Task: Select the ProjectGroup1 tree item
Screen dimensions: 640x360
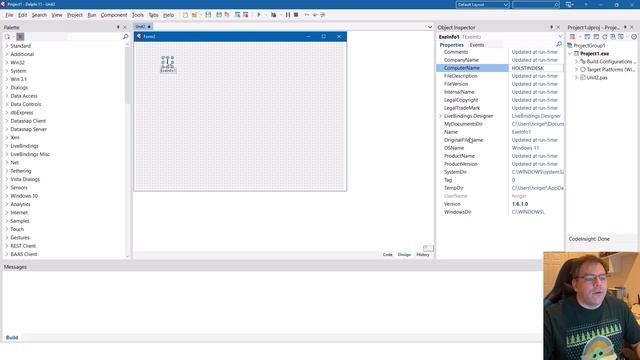Action: (x=589, y=46)
